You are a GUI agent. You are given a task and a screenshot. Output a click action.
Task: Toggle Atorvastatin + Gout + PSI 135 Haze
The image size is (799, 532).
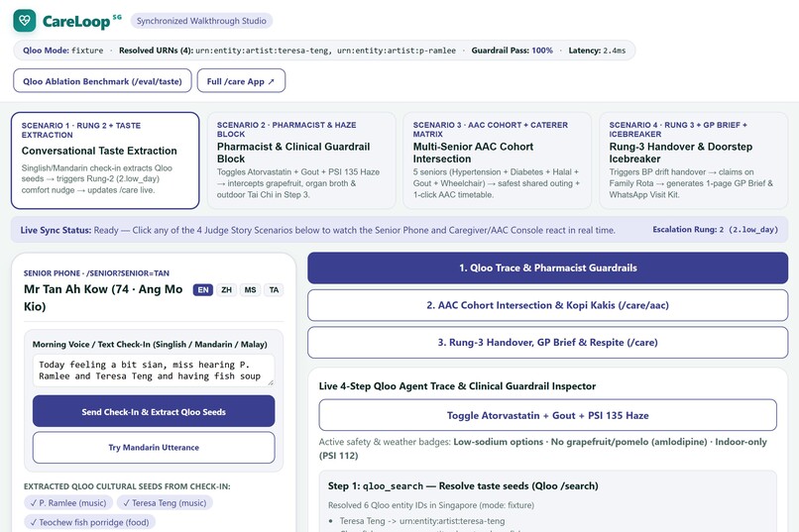coord(548,415)
